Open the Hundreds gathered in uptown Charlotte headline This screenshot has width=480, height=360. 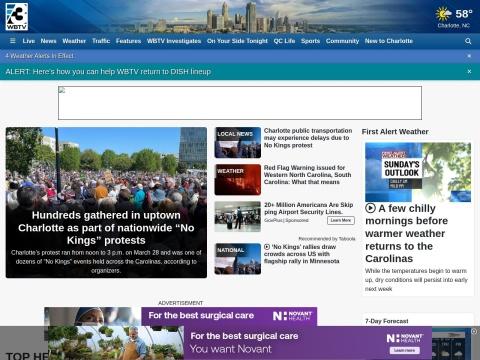pyautogui.click(x=106, y=228)
